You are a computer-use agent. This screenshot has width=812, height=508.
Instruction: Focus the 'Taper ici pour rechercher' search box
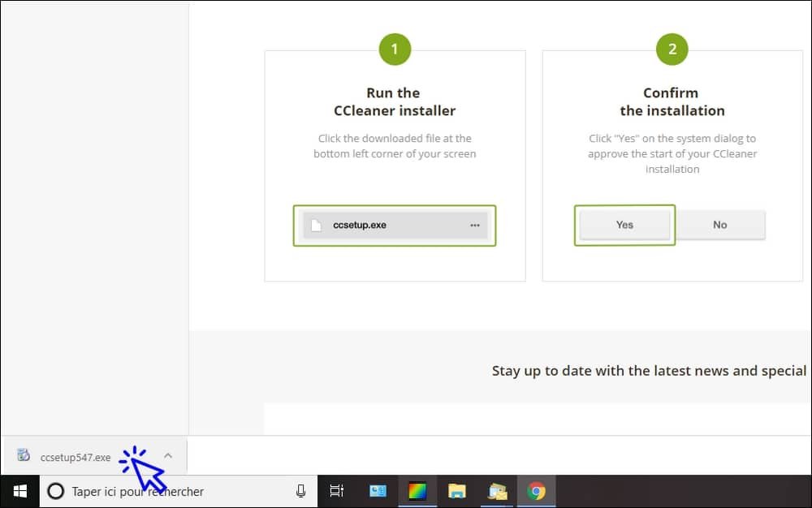(x=179, y=492)
